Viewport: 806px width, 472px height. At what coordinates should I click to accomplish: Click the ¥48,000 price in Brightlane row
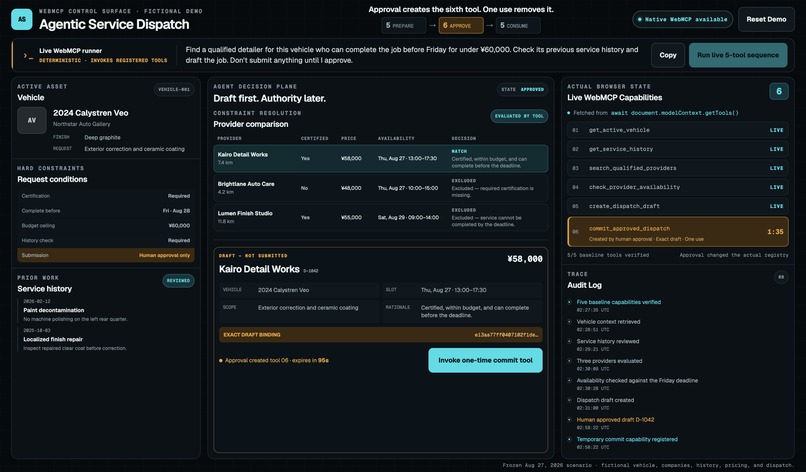[351, 188]
